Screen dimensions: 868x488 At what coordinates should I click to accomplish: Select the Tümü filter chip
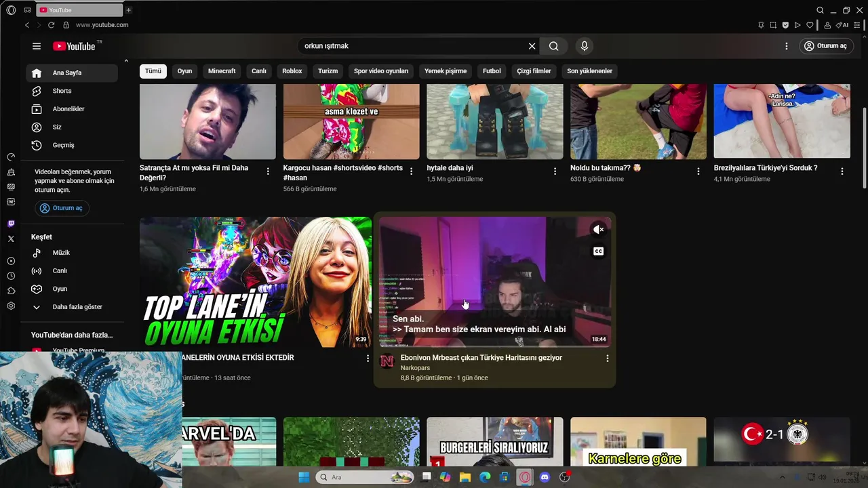(x=153, y=71)
